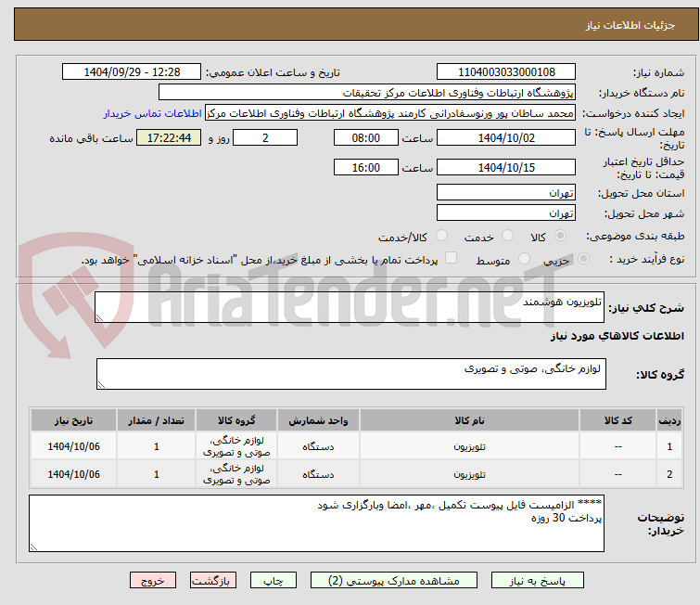Click the delivery province field 'تهران'
This screenshot has height=605, width=700.
(506, 193)
